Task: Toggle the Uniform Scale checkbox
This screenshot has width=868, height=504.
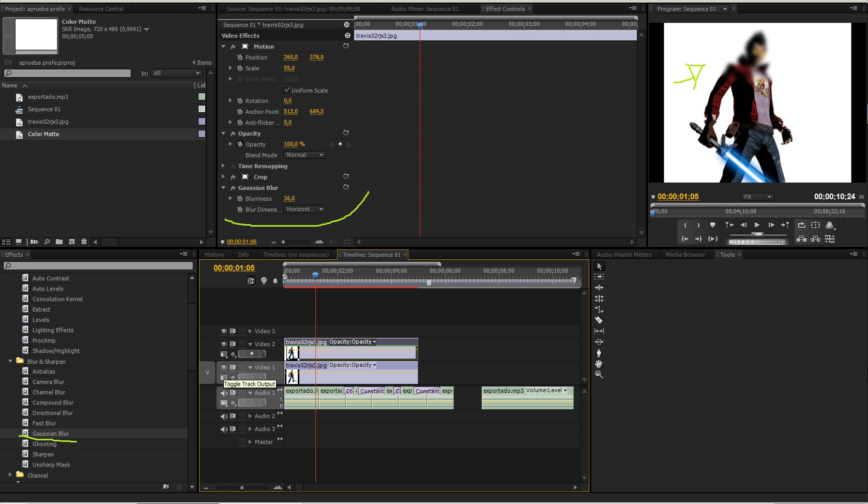Action: point(287,90)
